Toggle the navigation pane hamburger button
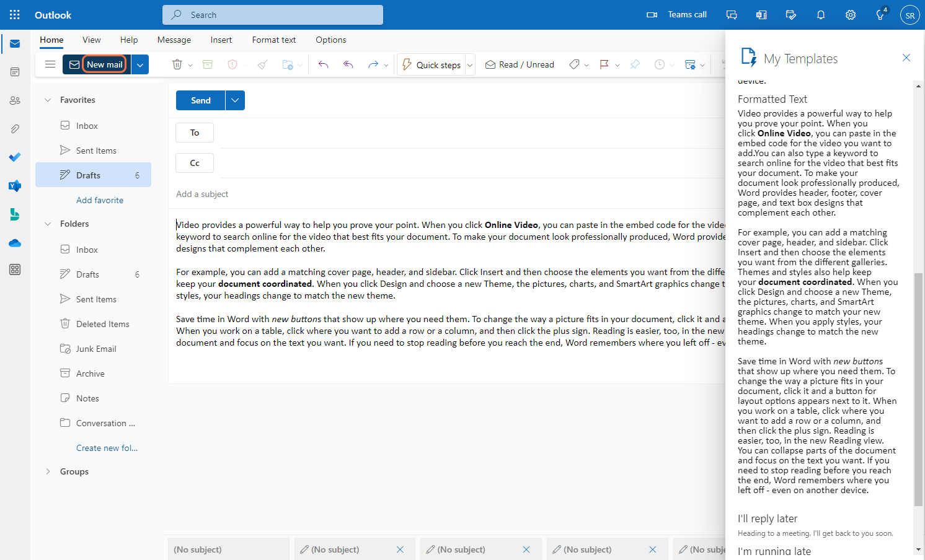 point(50,64)
